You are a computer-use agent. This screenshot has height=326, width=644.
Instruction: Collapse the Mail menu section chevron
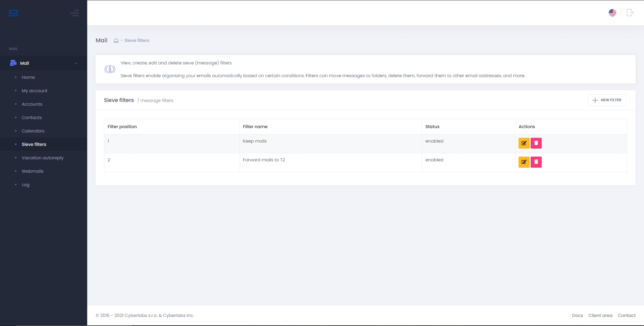click(x=76, y=63)
